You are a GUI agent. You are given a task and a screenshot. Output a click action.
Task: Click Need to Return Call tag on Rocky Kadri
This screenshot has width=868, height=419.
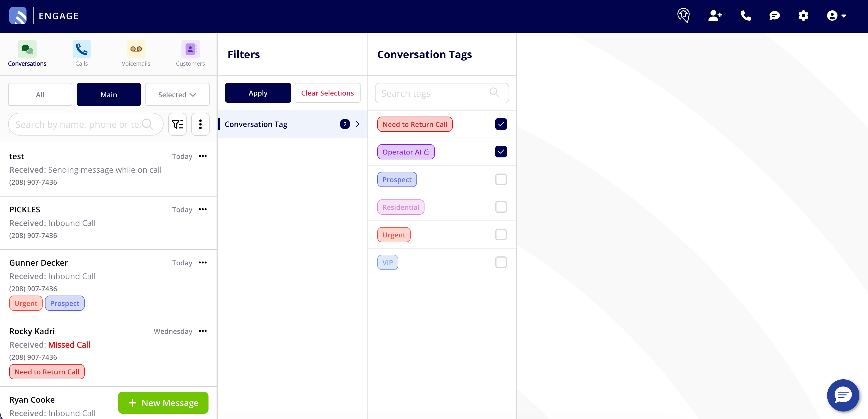pyautogui.click(x=47, y=372)
